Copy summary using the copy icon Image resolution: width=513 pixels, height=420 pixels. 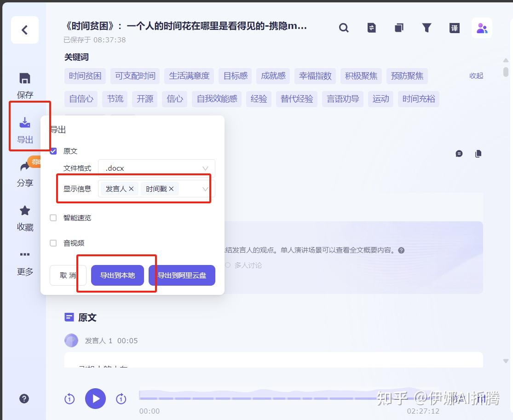[478, 153]
